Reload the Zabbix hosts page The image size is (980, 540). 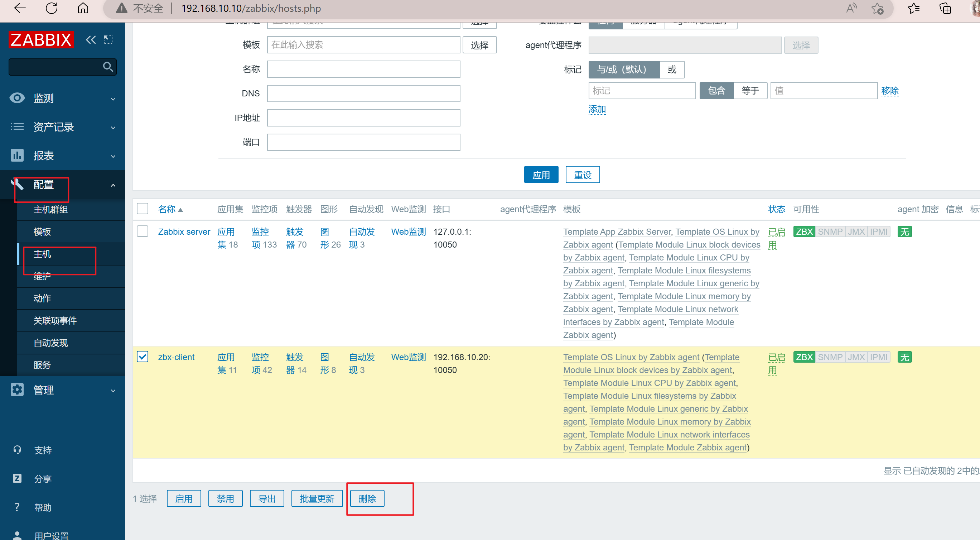click(51, 8)
